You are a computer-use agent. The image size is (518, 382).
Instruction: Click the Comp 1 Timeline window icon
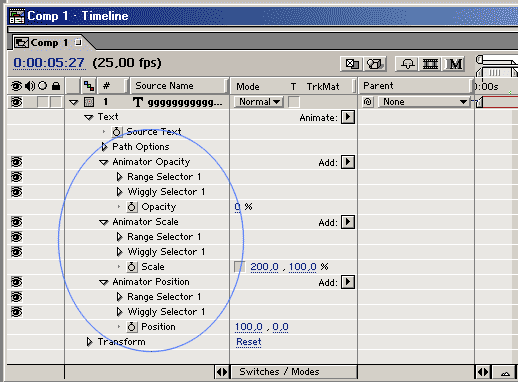(x=17, y=16)
